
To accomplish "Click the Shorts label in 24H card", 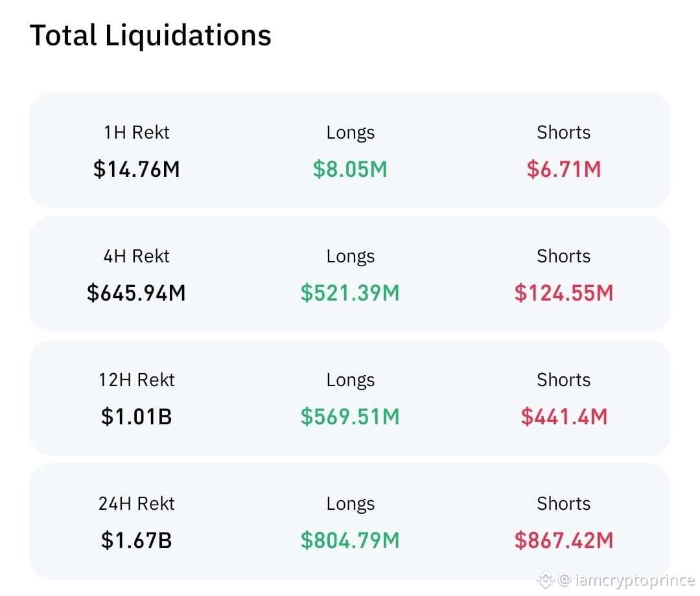I will click(x=564, y=503).
